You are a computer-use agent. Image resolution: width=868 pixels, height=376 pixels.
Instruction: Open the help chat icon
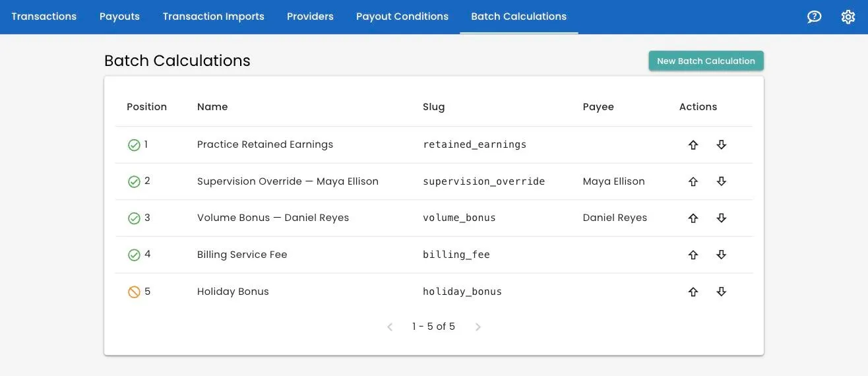coord(815,17)
